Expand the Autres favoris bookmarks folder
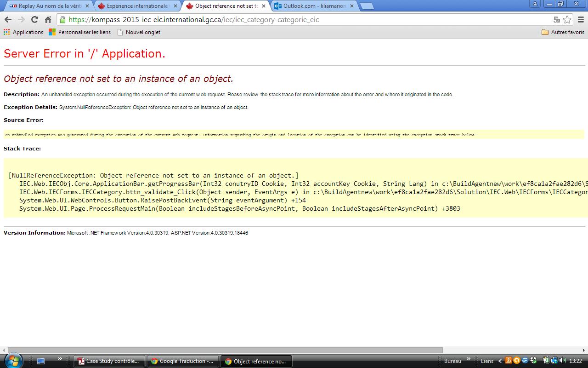 (563, 32)
